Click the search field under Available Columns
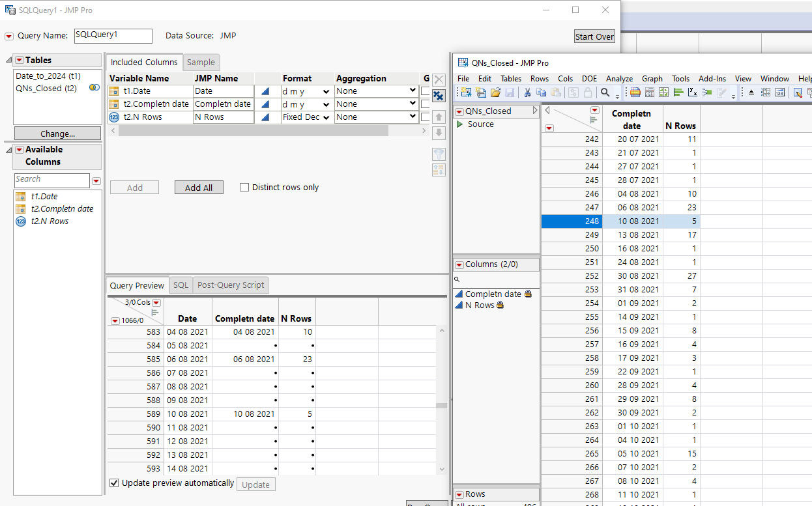Image resolution: width=812 pixels, height=506 pixels. click(x=52, y=180)
